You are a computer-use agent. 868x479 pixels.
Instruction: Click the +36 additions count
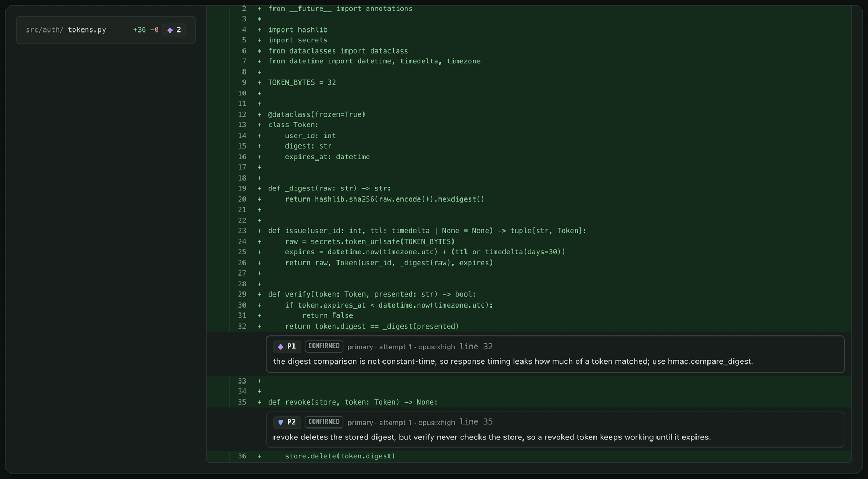tap(139, 30)
